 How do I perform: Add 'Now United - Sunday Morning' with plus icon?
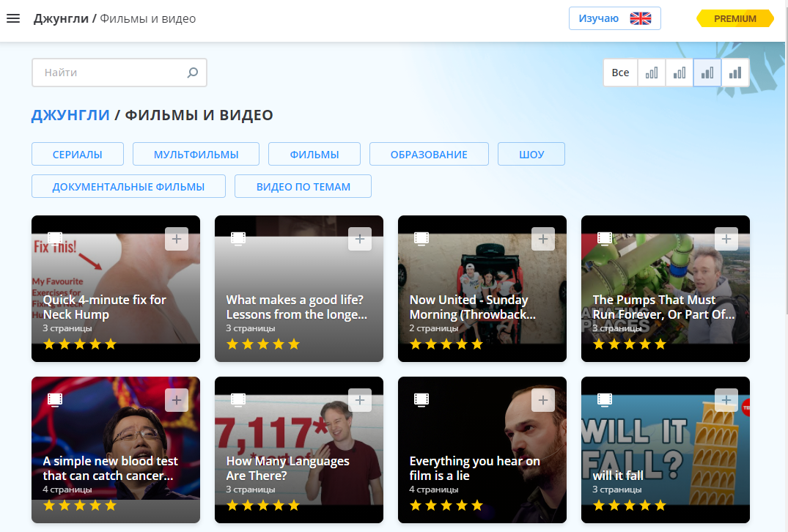(543, 239)
